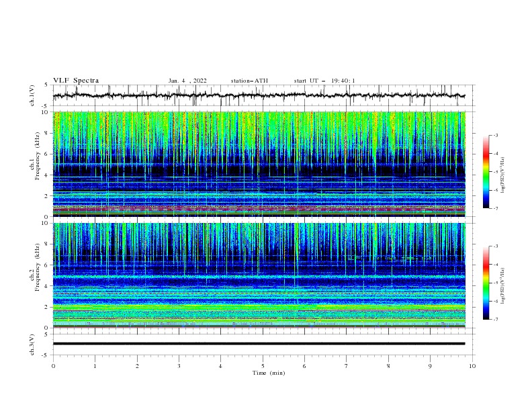Viewport: 532px width, 411px height.
Task: Click the "ch.3(V)" axis label
Action: [32, 345]
